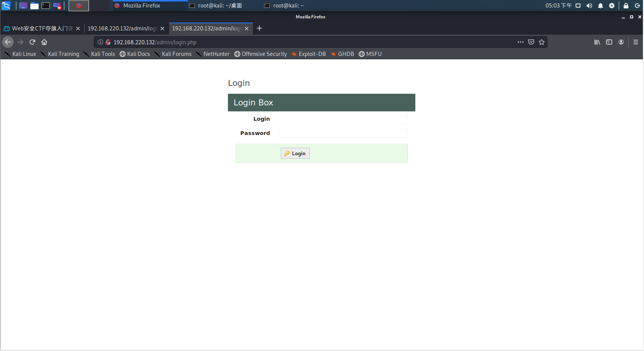Open the Kali applications menu icon
The width and height of the screenshot is (644, 351).
6,6
